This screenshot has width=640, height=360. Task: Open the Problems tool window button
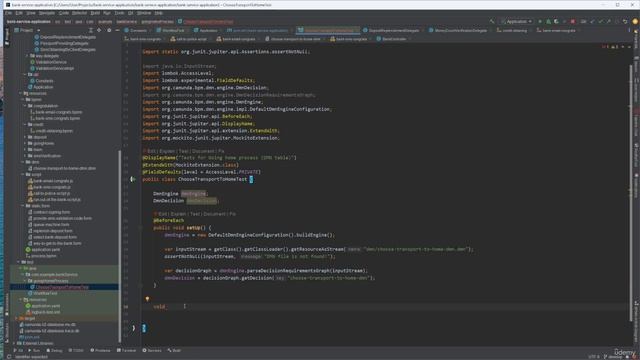pyautogui.click(x=100, y=351)
